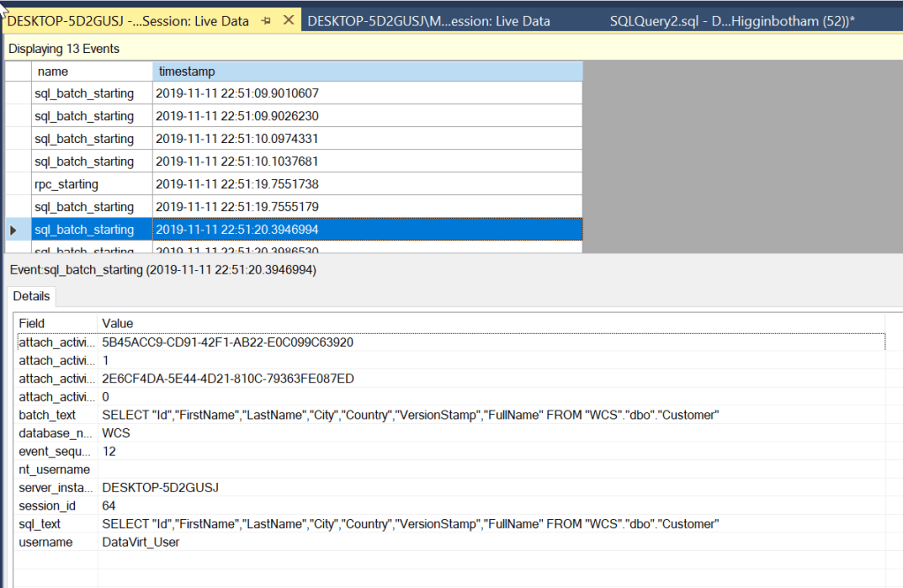This screenshot has width=903, height=588.
Task: Open the SQLQuery2.sql tab
Action: 732,21
